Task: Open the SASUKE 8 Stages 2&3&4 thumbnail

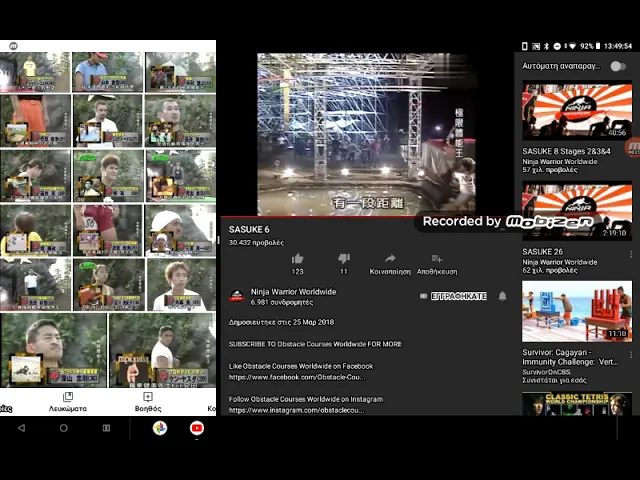Action: click(577, 111)
